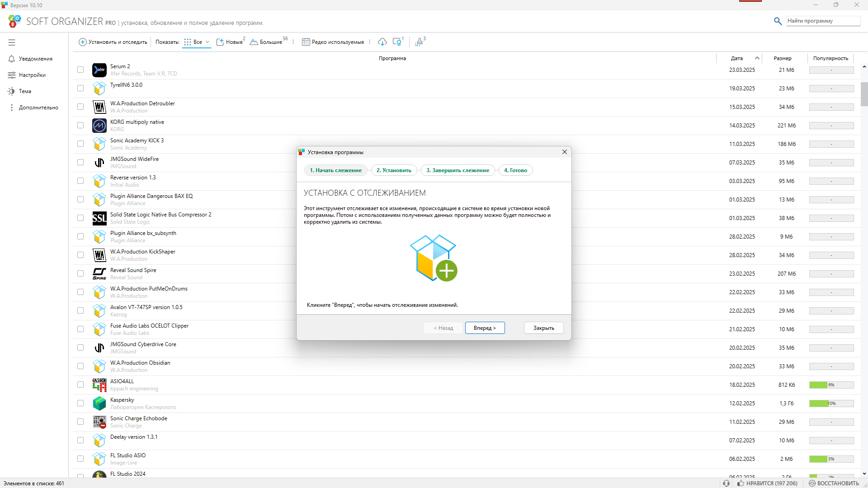Sort list by Популярность column
Screen dimensions: 868x488
pyautogui.click(x=830, y=58)
